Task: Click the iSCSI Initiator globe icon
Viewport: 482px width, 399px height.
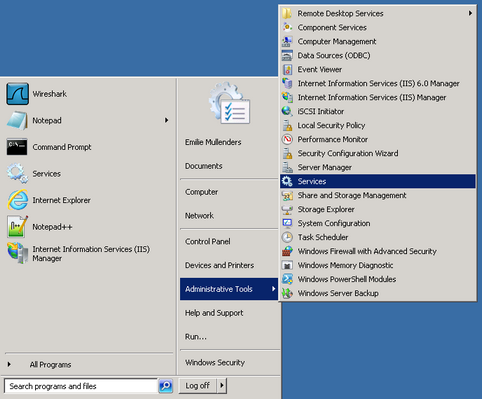Action: pos(287,111)
